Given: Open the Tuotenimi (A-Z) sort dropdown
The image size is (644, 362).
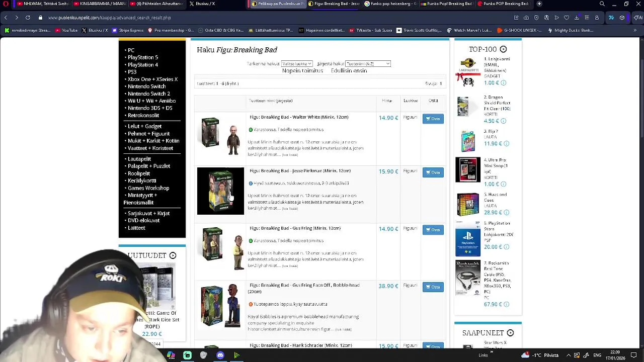Looking at the screenshot, I should (368, 64).
